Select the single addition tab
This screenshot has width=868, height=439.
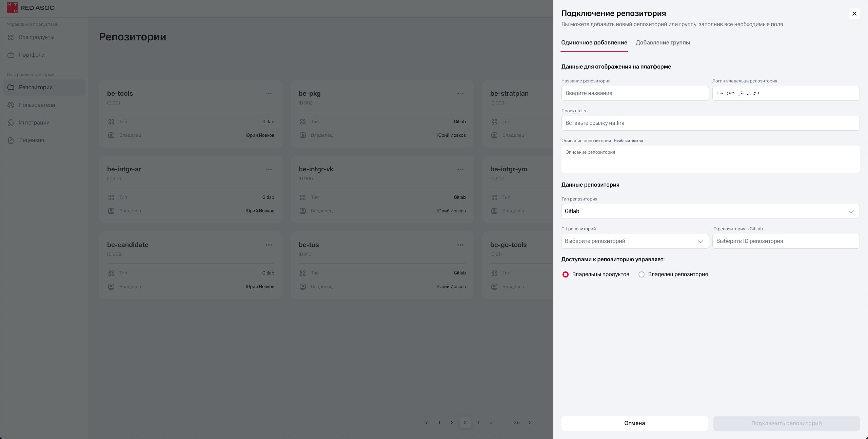coord(594,43)
